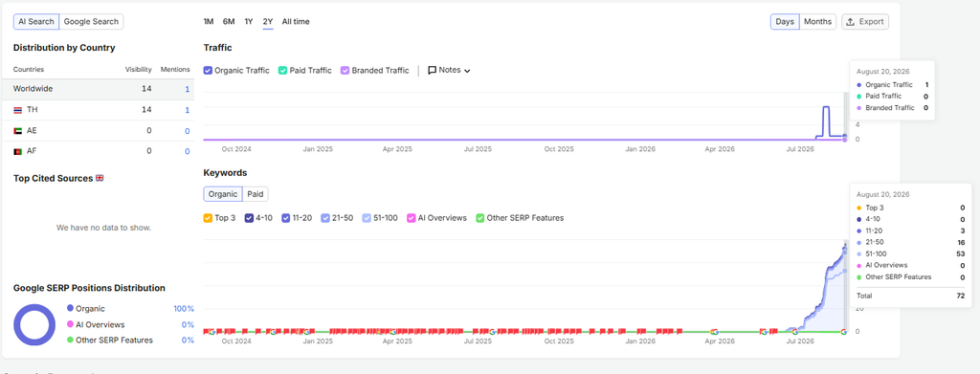This screenshot has width=980, height=374.
Task: Select the All time range
Action: click(x=296, y=21)
